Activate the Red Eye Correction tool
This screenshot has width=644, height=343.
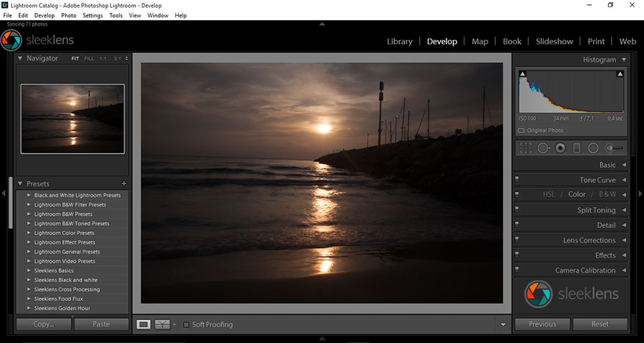pyautogui.click(x=560, y=148)
